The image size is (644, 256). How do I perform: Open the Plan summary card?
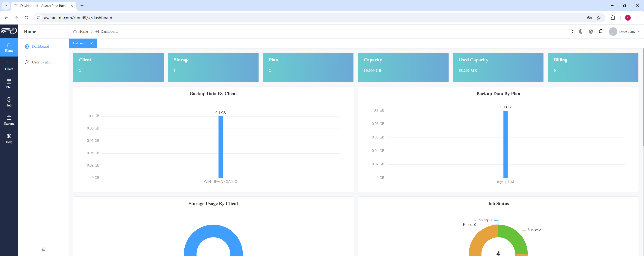pyautogui.click(x=308, y=67)
